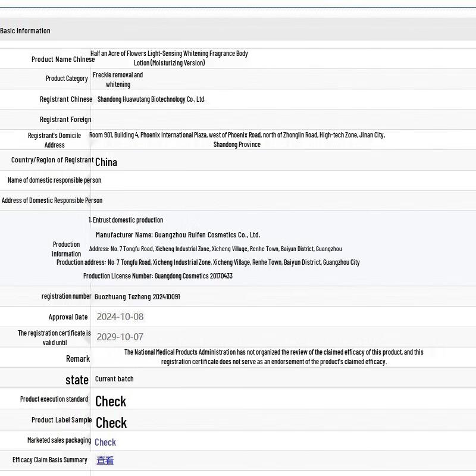Viewport: 476px width, 476px height.
Task: Select the 'Current batch' state value
Action: coord(114,379)
